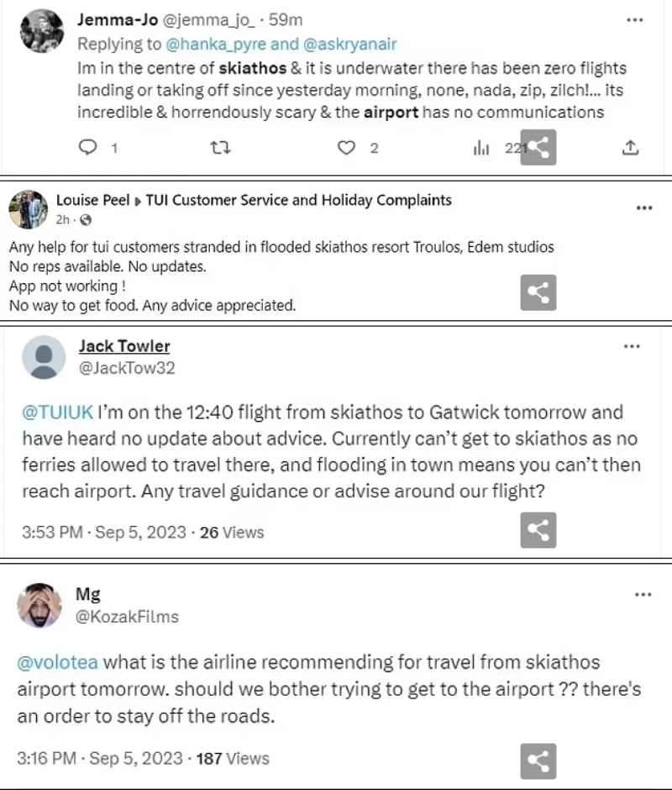This screenshot has height=790, width=672.
Task: Open more options on Mg's tweet
Action: click(643, 594)
